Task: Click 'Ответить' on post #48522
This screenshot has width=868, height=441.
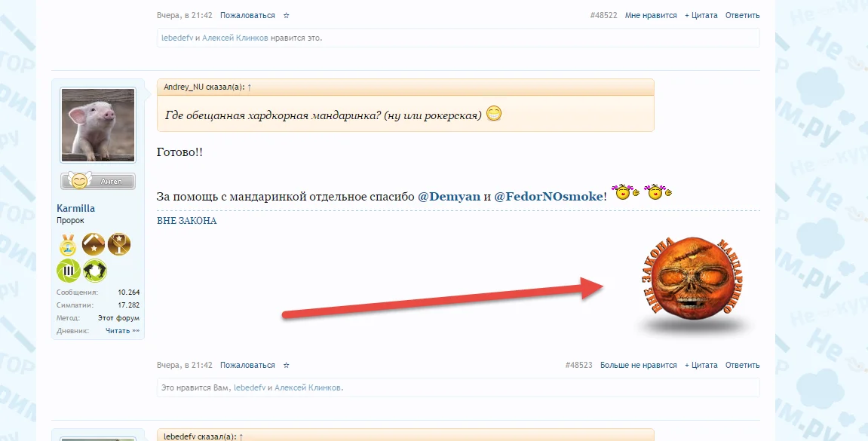Action: pos(742,16)
